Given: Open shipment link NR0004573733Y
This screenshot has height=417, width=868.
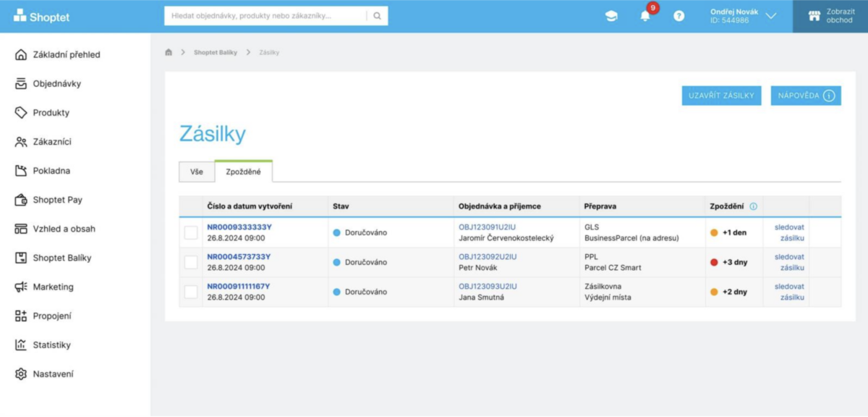Looking at the screenshot, I should click(239, 256).
